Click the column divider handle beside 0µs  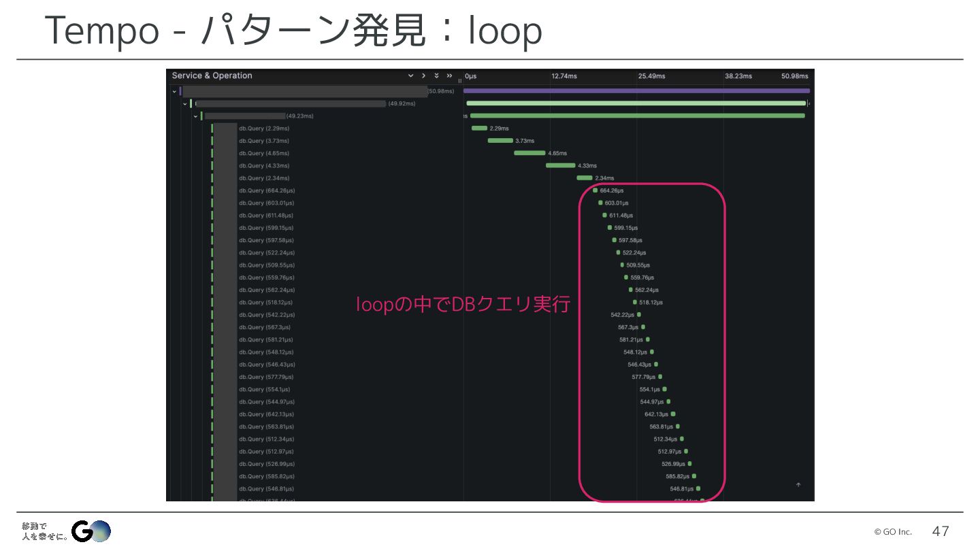coord(460,80)
